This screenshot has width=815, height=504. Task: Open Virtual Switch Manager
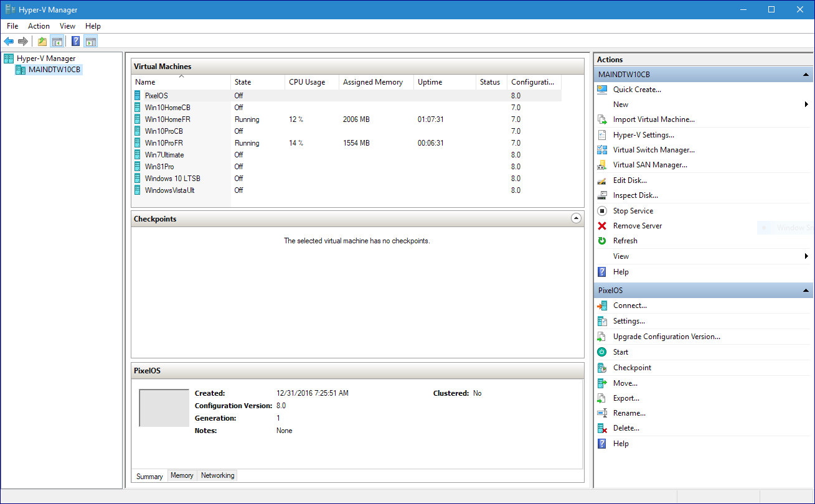click(x=653, y=150)
